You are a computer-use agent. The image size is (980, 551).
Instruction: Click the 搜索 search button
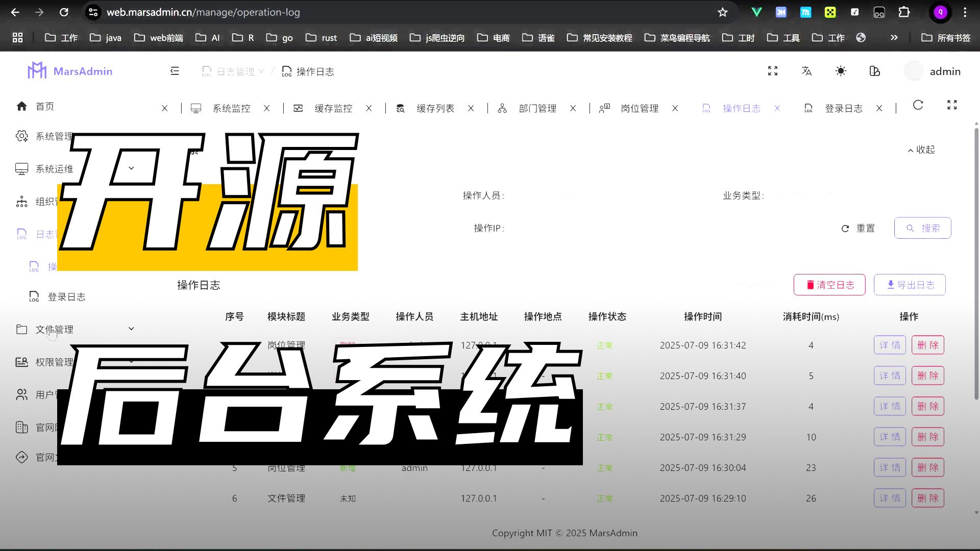922,228
